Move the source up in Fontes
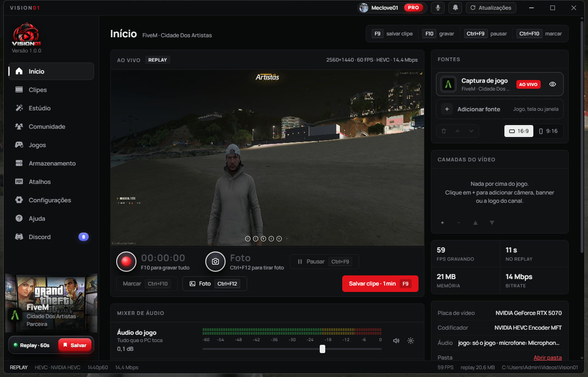The image size is (588, 377). [458, 131]
